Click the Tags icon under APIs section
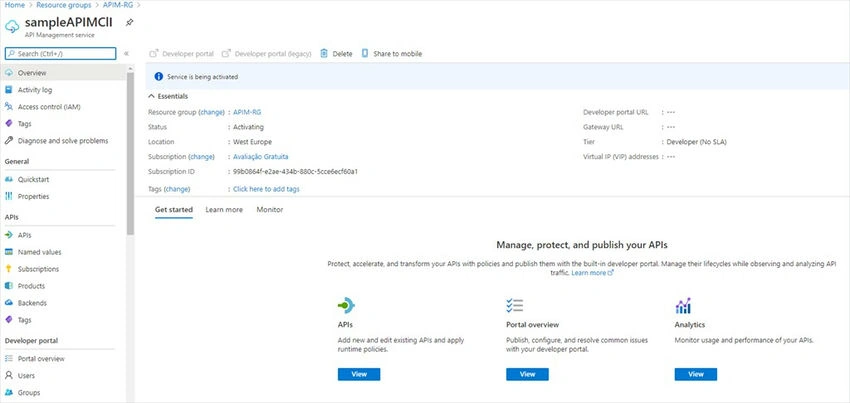 tap(9, 320)
